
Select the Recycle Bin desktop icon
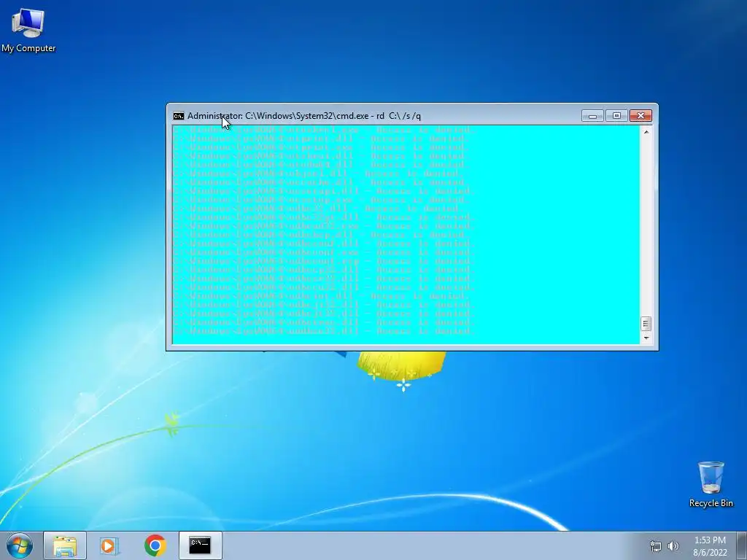click(711, 484)
